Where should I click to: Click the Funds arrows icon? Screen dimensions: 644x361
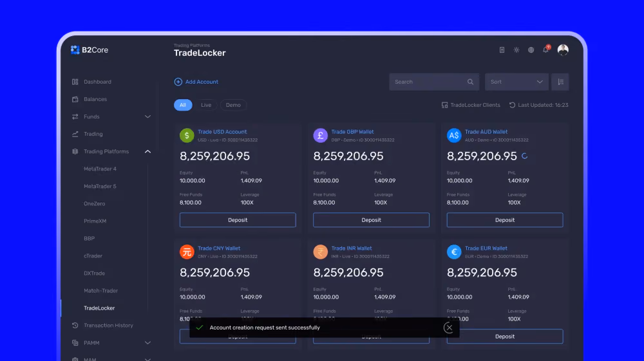[75, 116]
